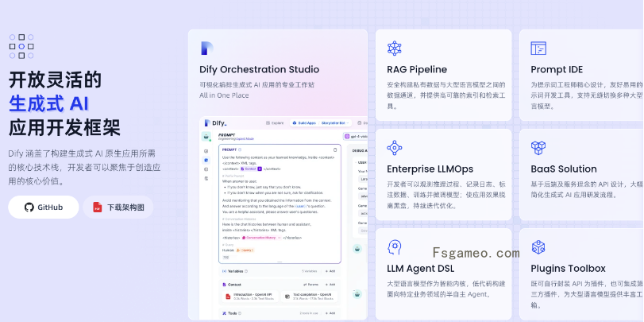Open the BaaS Solution card title
Screen dimensions: 644x322
(564, 169)
